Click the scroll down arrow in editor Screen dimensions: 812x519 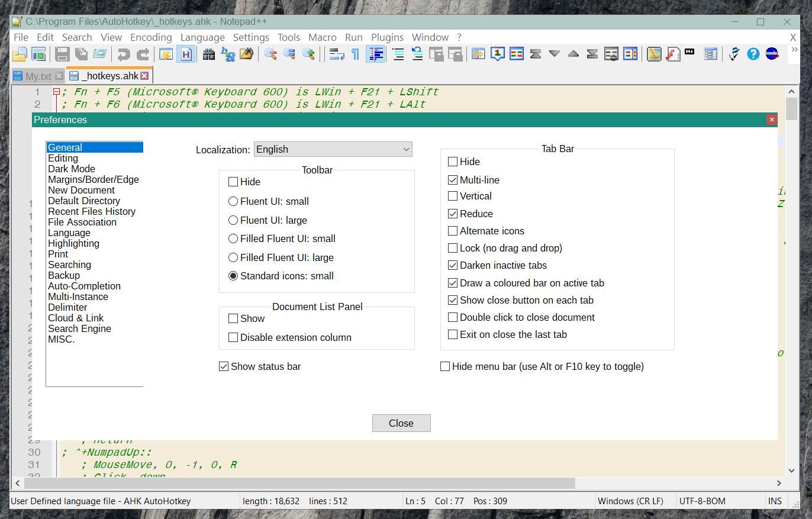click(791, 470)
